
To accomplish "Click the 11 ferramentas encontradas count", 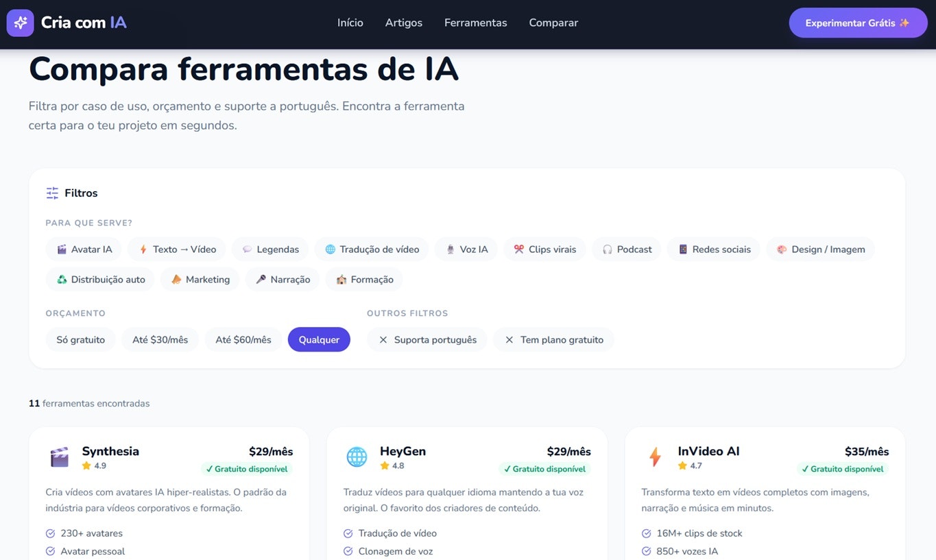I will [x=89, y=404].
